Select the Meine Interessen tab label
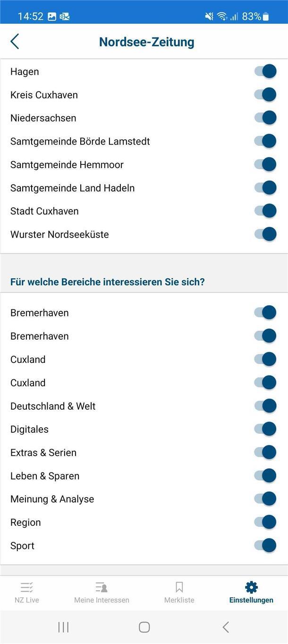The width and height of the screenshot is (288, 644). point(102,600)
